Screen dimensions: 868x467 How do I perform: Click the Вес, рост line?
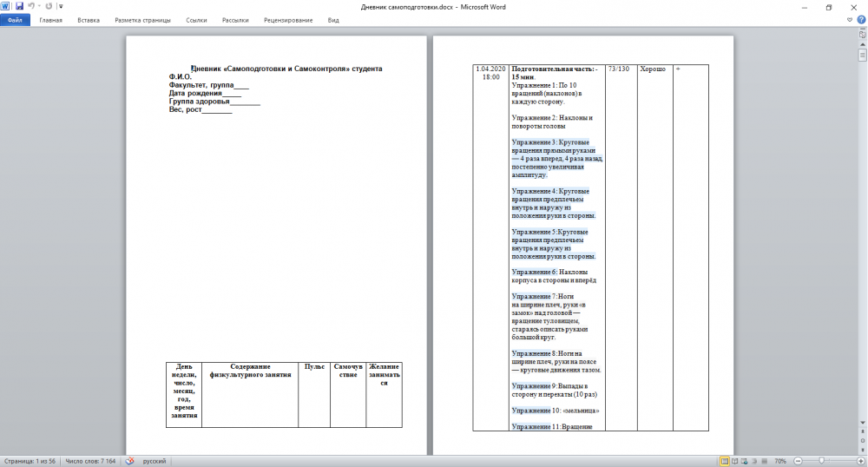pyautogui.click(x=201, y=109)
